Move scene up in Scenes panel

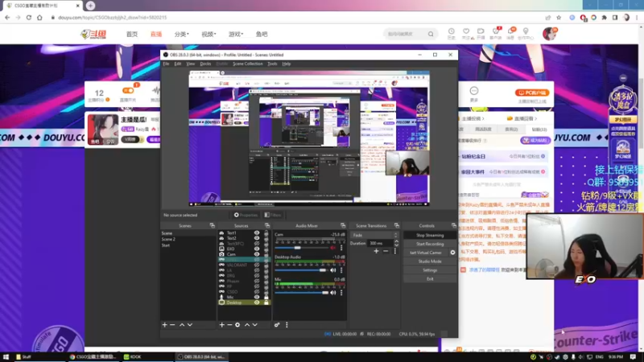pyautogui.click(x=182, y=325)
